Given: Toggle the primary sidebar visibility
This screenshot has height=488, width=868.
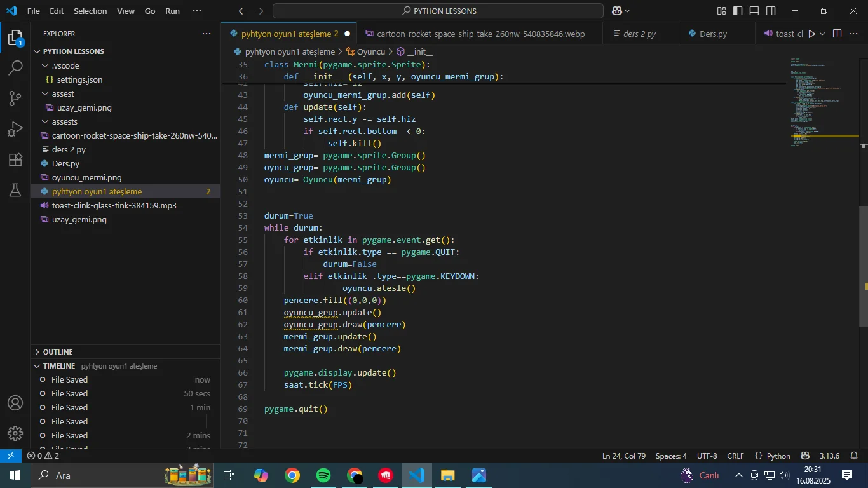Looking at the screenshot, I should point(736,11).
